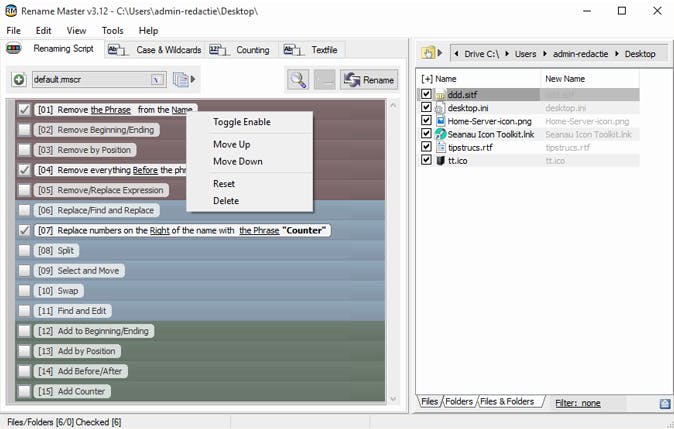Choose Move Up in context menu

[232, 144]
